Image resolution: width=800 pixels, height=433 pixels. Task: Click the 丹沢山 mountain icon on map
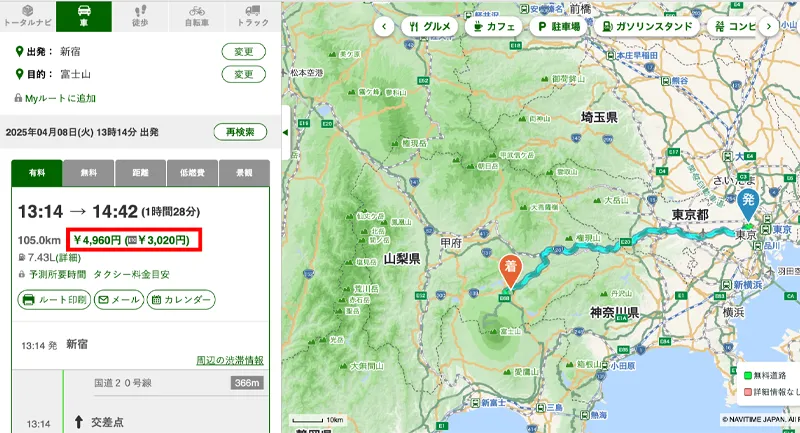tap(605, 294)
